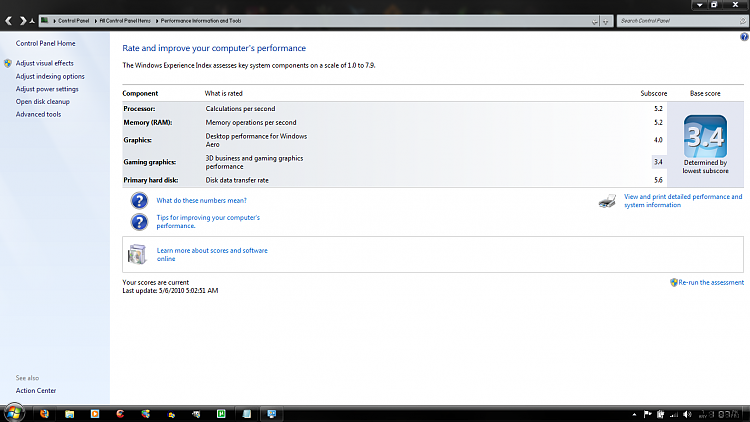Click the search magnifier icon
This screenshot has width=750, height=422.
[x=743, y=21]
